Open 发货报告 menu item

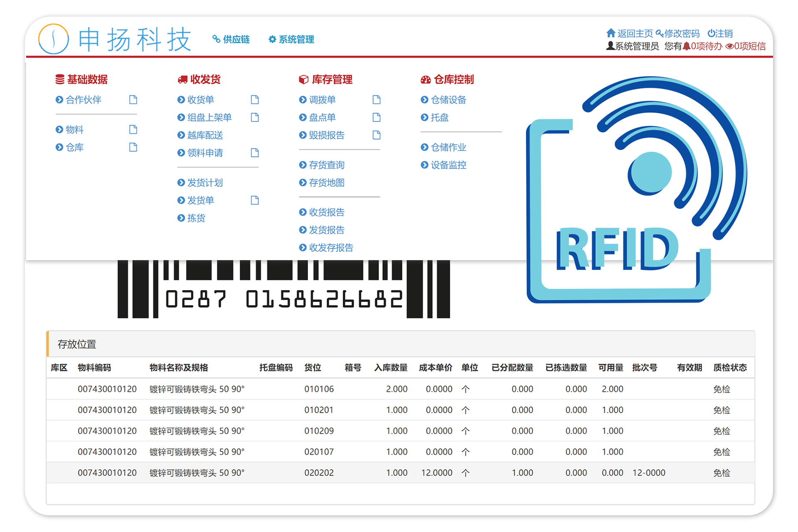click(322, 230)
